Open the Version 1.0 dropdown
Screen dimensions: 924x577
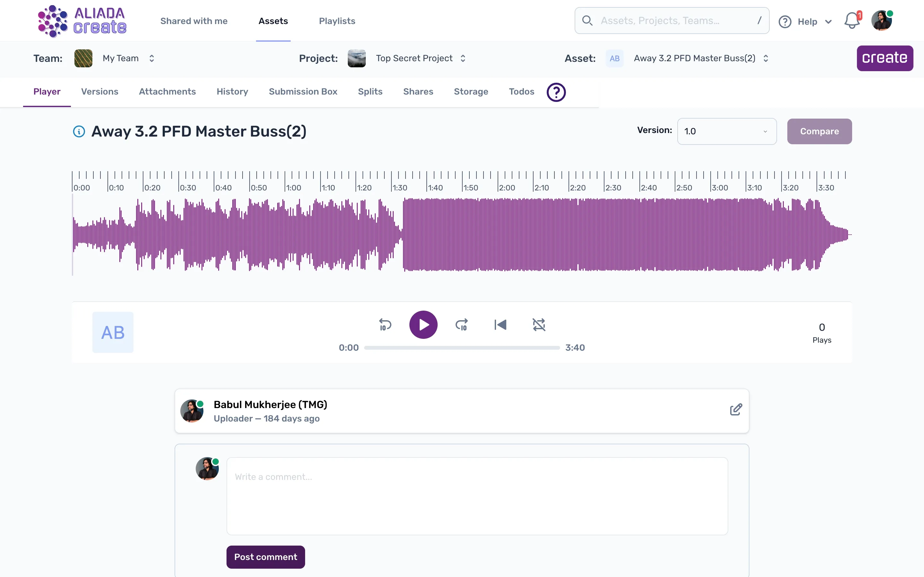click(x=726, y=131)
